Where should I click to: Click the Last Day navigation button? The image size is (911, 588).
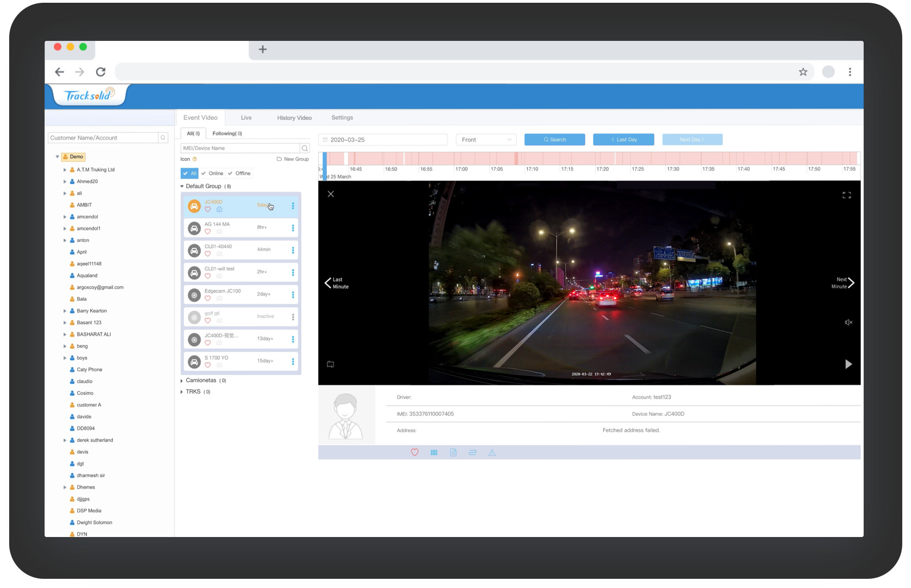[623, 139]
